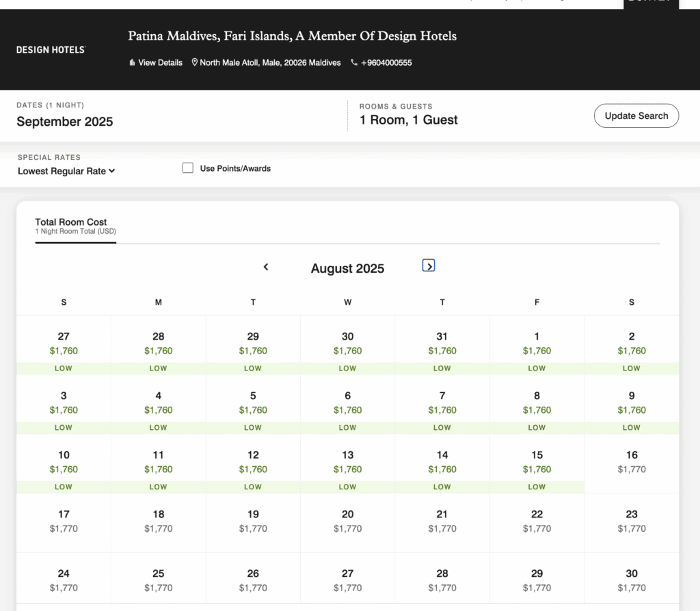Viewport: 700px width, 611px height.
Task: Click the Design Hotels logo
Action: [x=51, y=49]
